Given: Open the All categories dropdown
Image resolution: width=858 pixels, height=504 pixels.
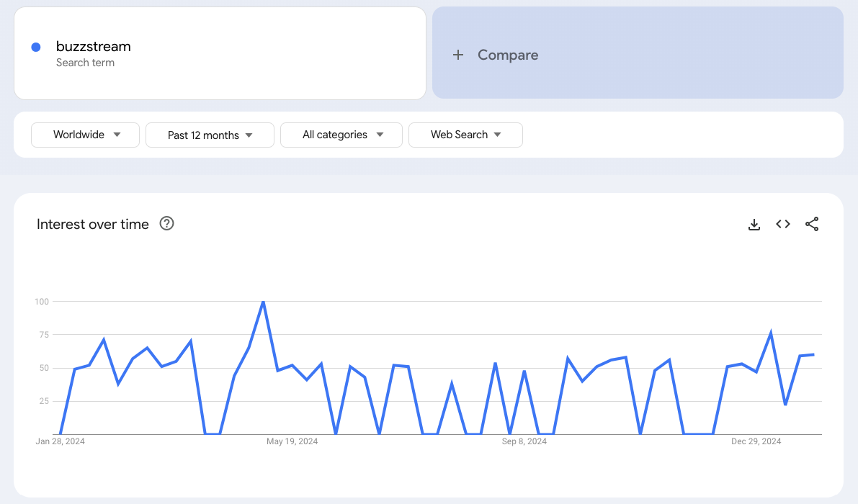Looking at the screenshot, I should point(341,135).
